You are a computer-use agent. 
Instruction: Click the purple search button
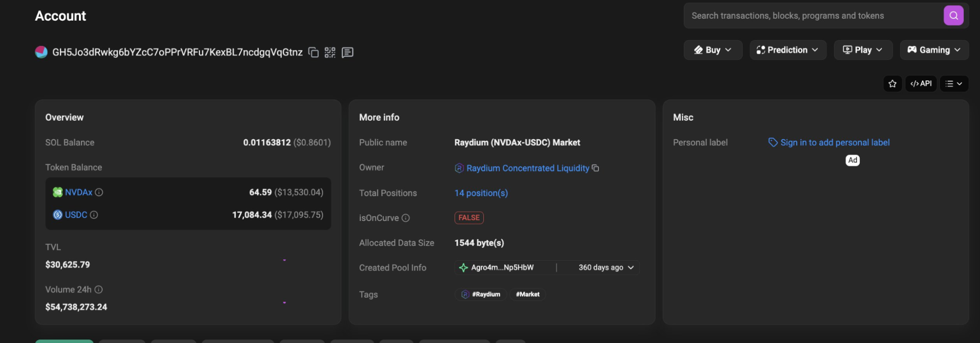(953, 16)
